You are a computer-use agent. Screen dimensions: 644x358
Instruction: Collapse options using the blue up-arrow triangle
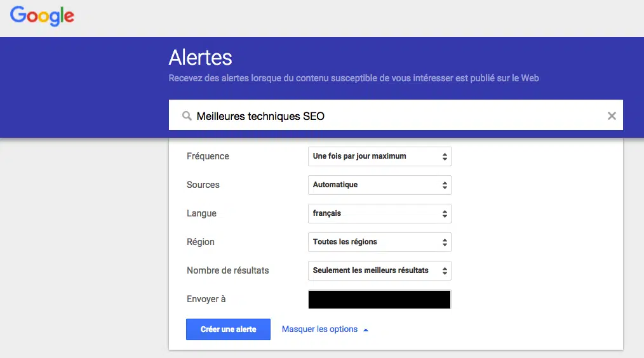365,330
